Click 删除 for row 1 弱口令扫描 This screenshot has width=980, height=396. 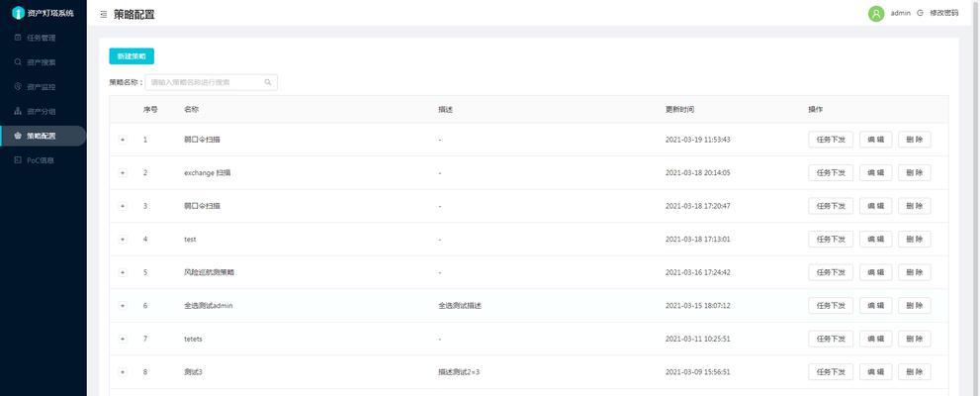[x=915, y=140]
